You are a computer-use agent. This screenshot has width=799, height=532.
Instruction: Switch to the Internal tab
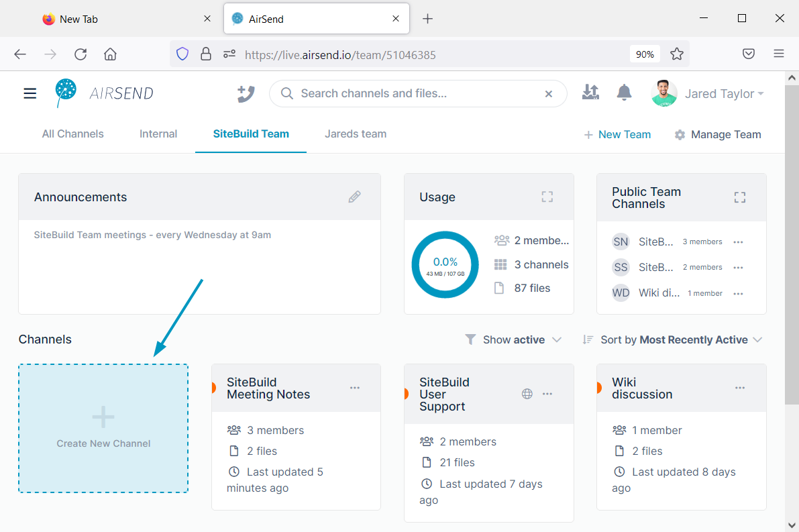tap(158, 134)
